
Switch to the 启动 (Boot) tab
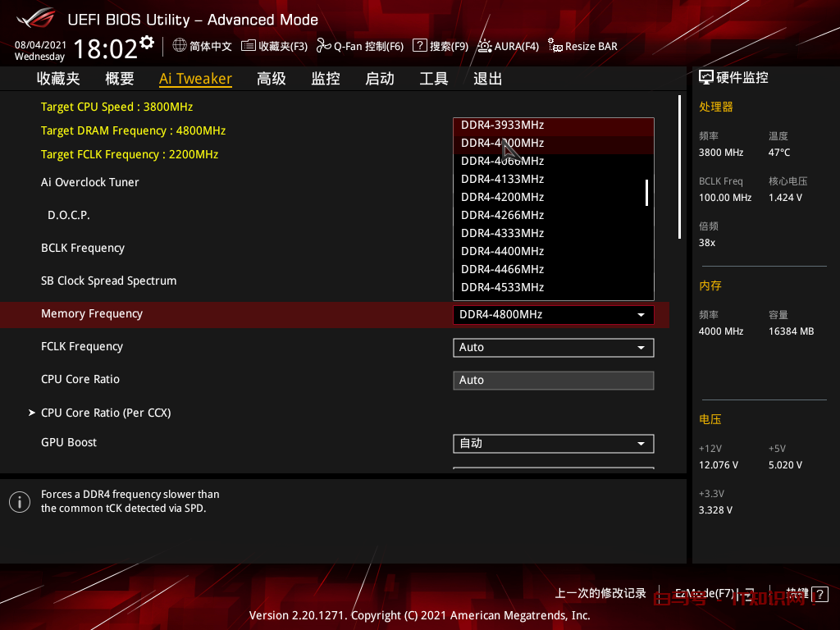click(x=379, y=79)
